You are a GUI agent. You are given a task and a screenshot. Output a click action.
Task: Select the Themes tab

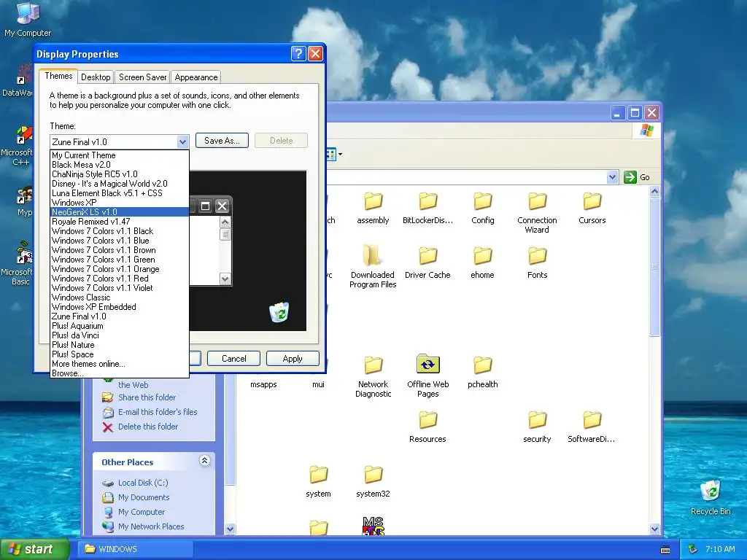click(58, 76)
